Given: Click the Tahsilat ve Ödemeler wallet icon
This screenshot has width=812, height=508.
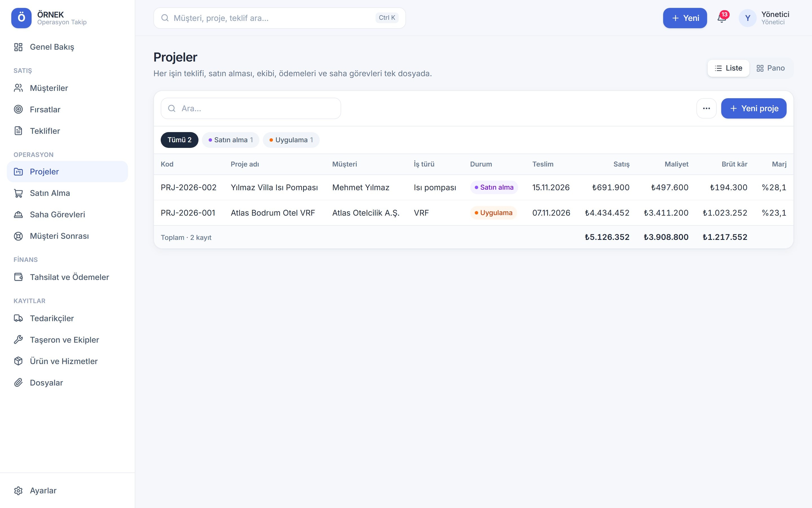Looking at the screenshot, I should click(18, 277).
